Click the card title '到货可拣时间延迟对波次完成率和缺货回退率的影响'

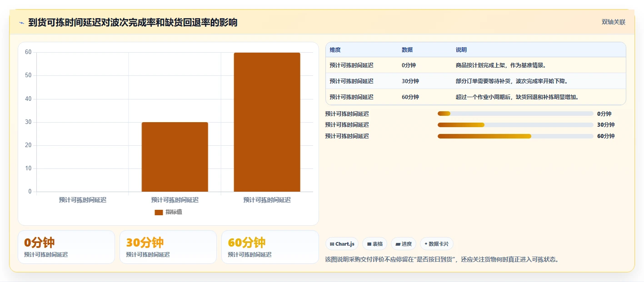click(x=133, y=22)
